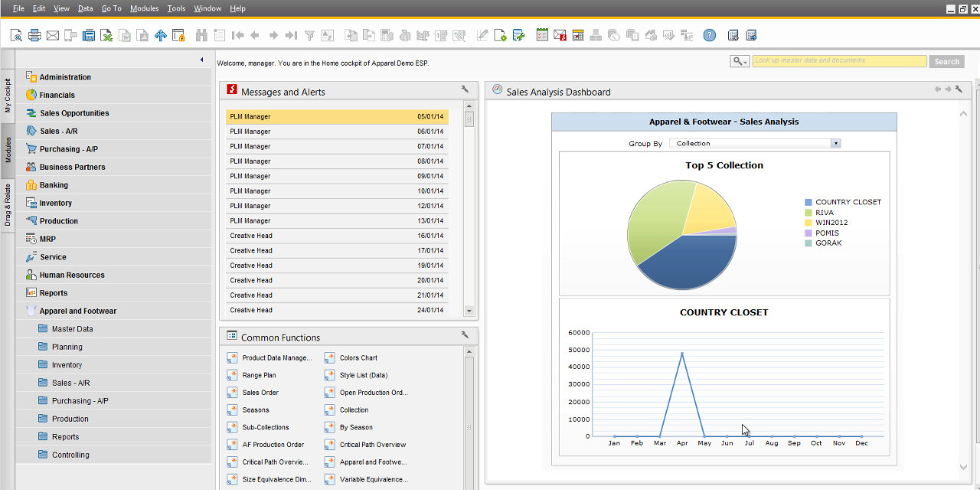980x490 pixels.
Task: Export to Excel using the toolbar icon
Action: pyautogui.click(x=106, y=35)
